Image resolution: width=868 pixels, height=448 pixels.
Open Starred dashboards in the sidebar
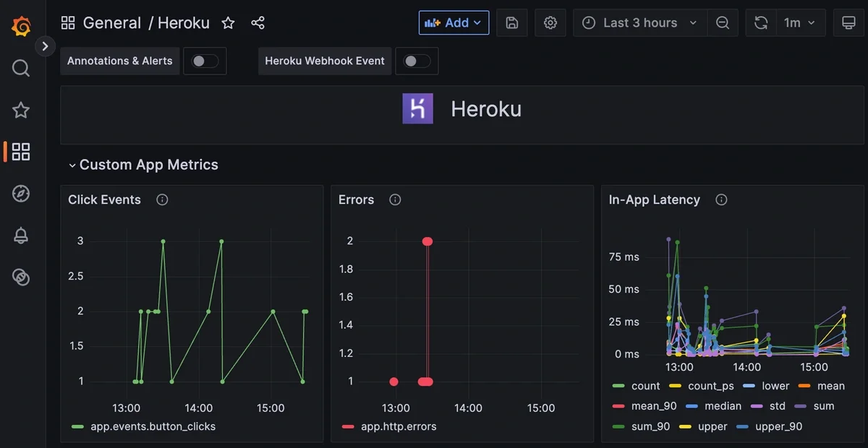click(20, 110)
